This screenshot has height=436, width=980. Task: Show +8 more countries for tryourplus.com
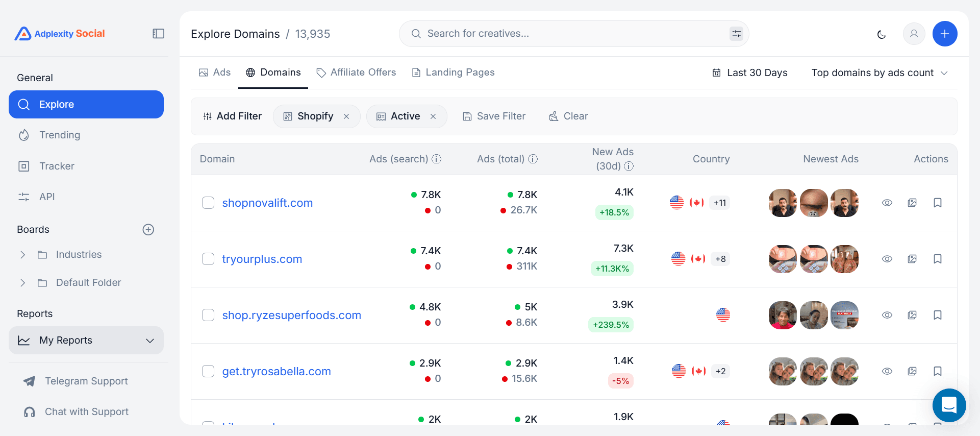[720, 259]
